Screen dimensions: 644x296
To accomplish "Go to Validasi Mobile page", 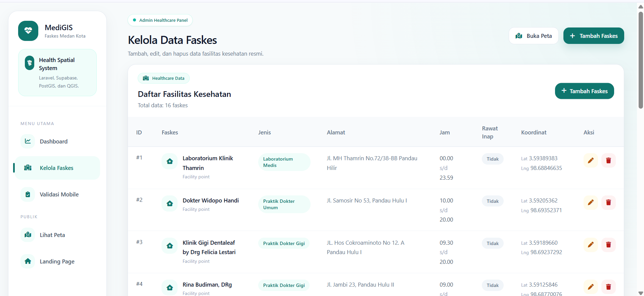I will point(57,194).
